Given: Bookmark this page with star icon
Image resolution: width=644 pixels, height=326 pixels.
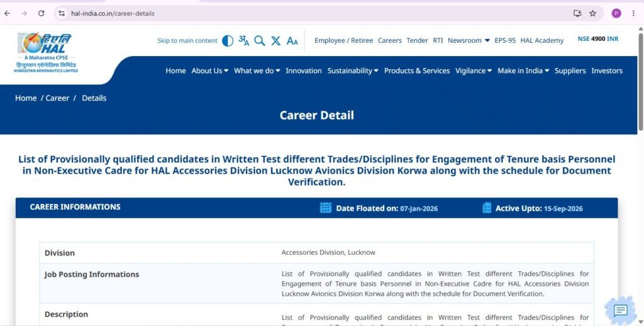Looking at the screenshot, I should [x=592, y=13].
